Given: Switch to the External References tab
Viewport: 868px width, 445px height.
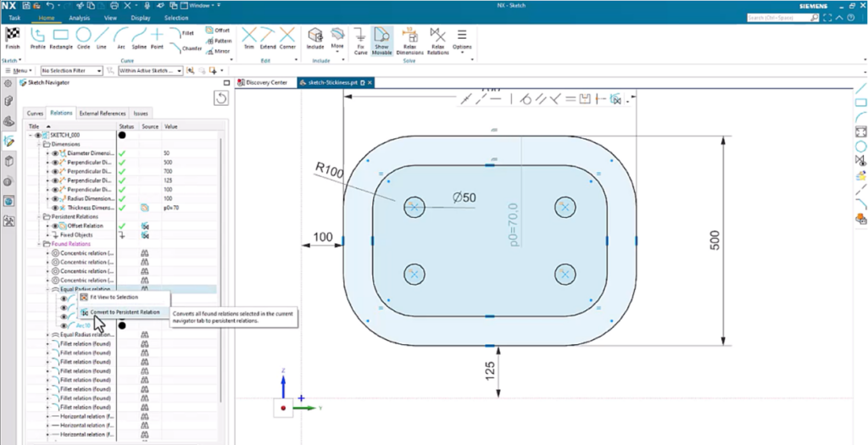Looking at the screenshot, I should coord(103,113).
